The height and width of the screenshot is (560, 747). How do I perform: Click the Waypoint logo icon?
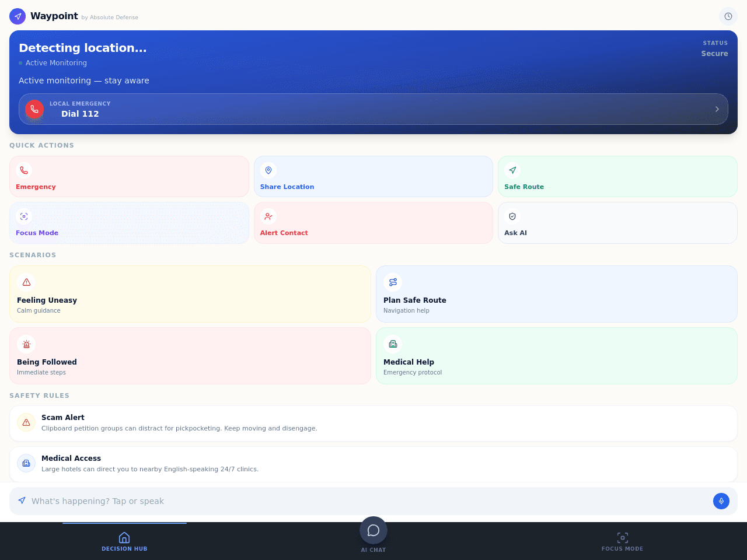click(18, 16)
